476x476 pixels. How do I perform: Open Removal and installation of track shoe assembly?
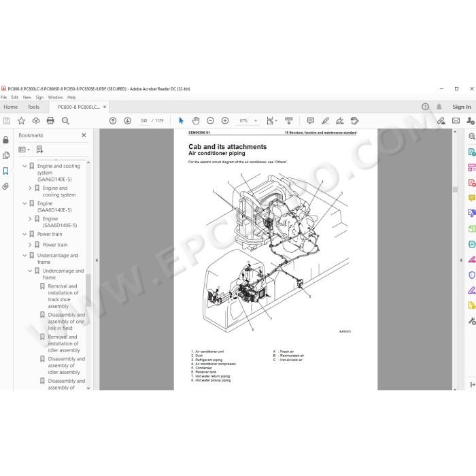point(63,296)
